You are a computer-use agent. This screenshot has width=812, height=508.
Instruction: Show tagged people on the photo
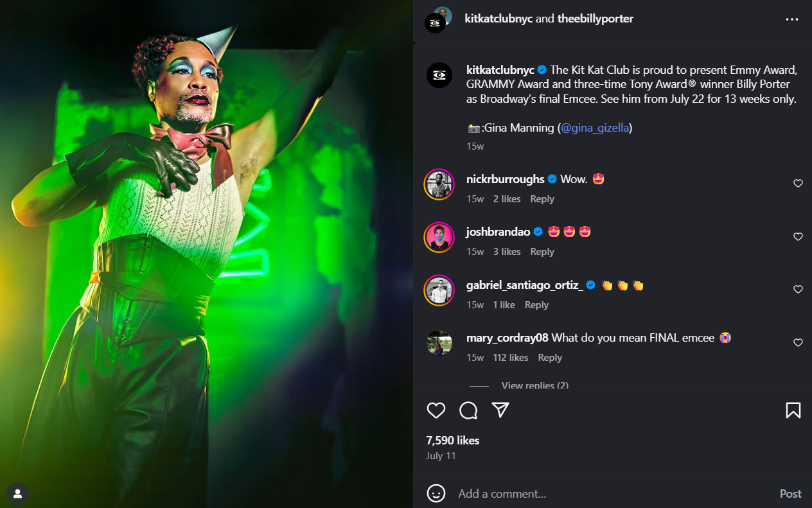[17, 494]
